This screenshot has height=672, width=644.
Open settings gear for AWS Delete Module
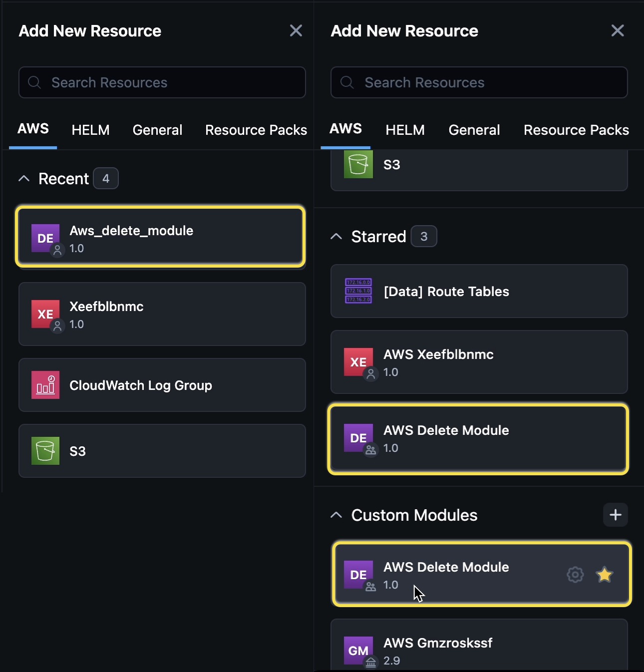(x=575, y=575)
